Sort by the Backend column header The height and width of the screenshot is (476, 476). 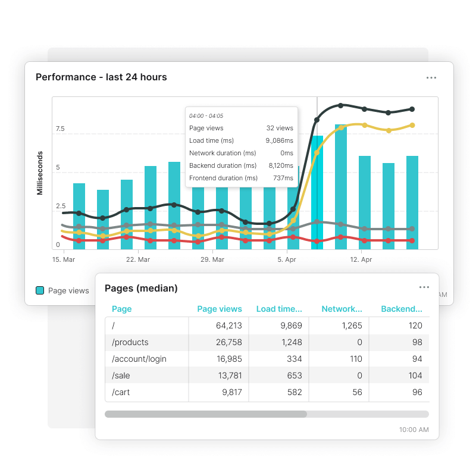(401, 309)
